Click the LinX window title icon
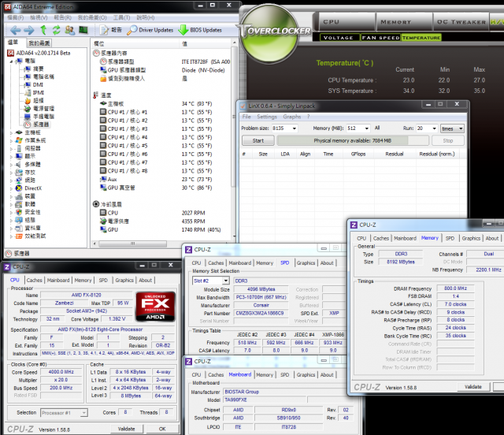 point(243,106)
